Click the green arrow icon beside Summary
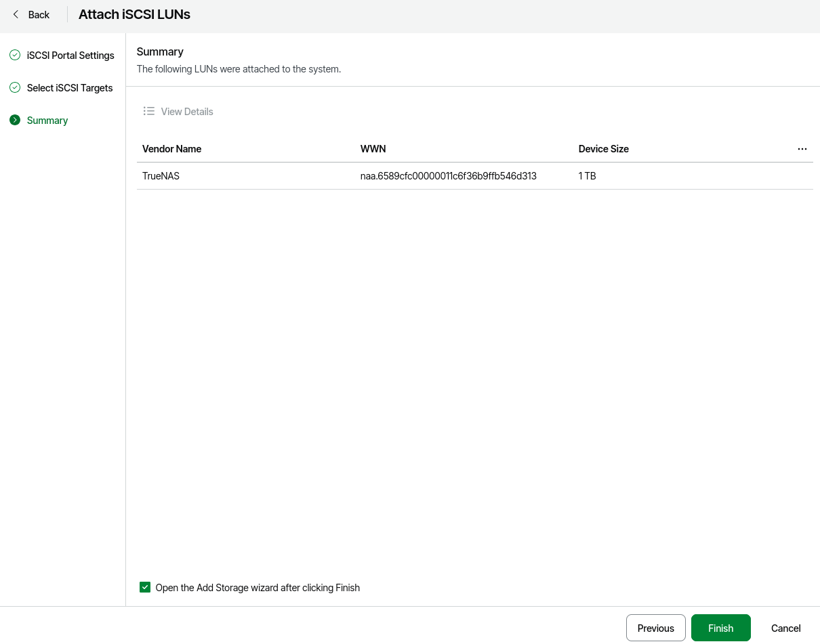This screenshot has width=820, height=644. point(15,120)
